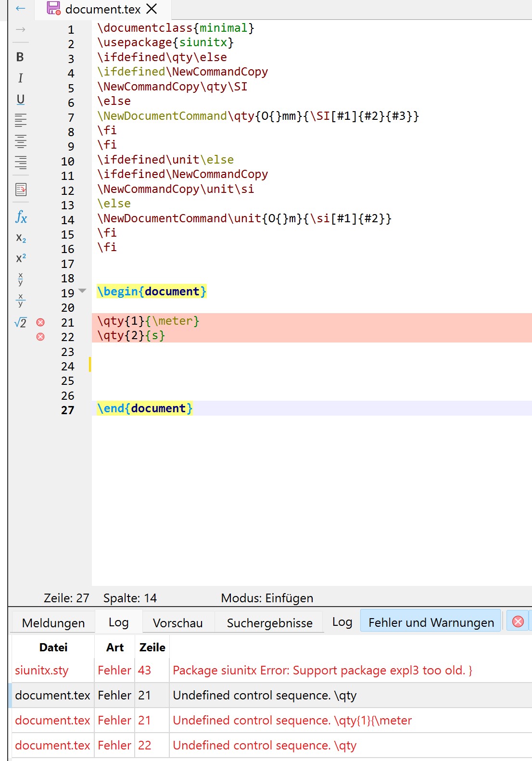
Task: Apply italic formatting from the sidebar
Action: pyautogui.click(x=20, y=78)
